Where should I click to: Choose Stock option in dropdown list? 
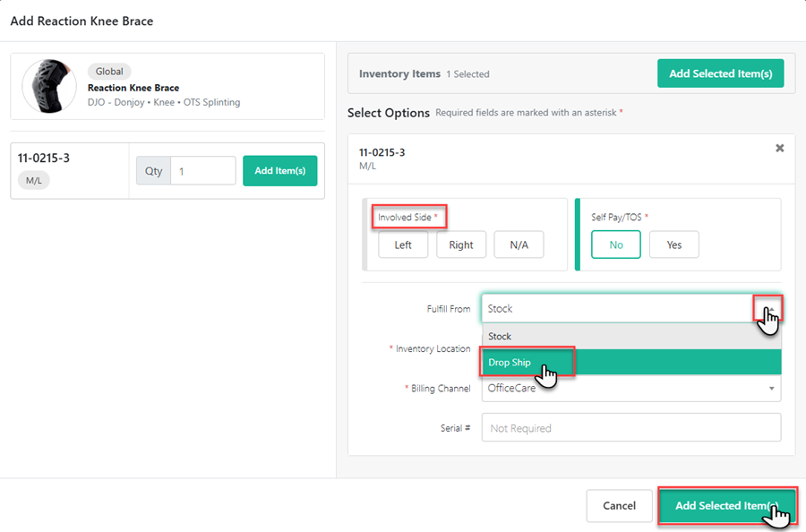500,337
